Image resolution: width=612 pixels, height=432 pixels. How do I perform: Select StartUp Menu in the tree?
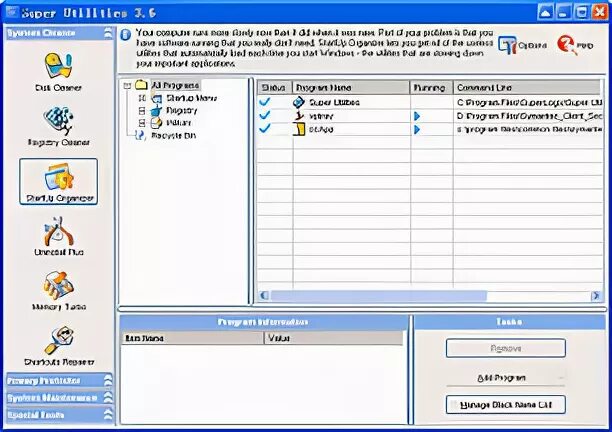pyautogui.click(x=191, y=98)
